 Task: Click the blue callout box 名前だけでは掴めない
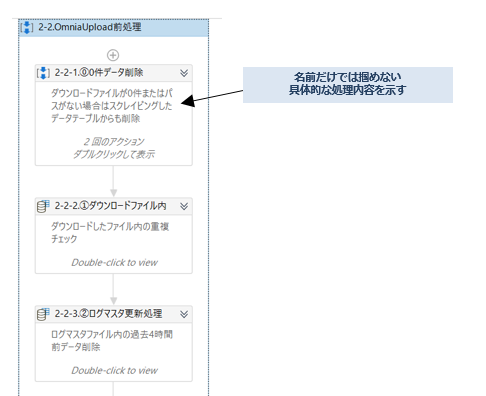pyautogui.click(x=348, y=85)
